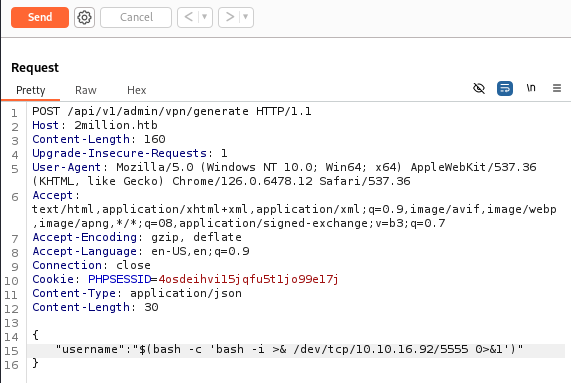The width and height of the screenshot is (571, 383).
Task: Click the opening brace on line 14
Action: pos(35,335)
